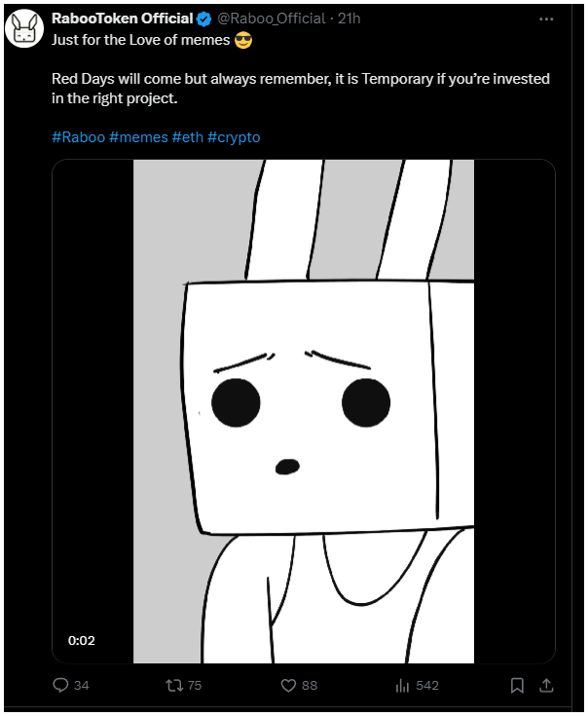Click the 21h timestamp
Viewport: 588px width, 716px height.
pos(349,19)
